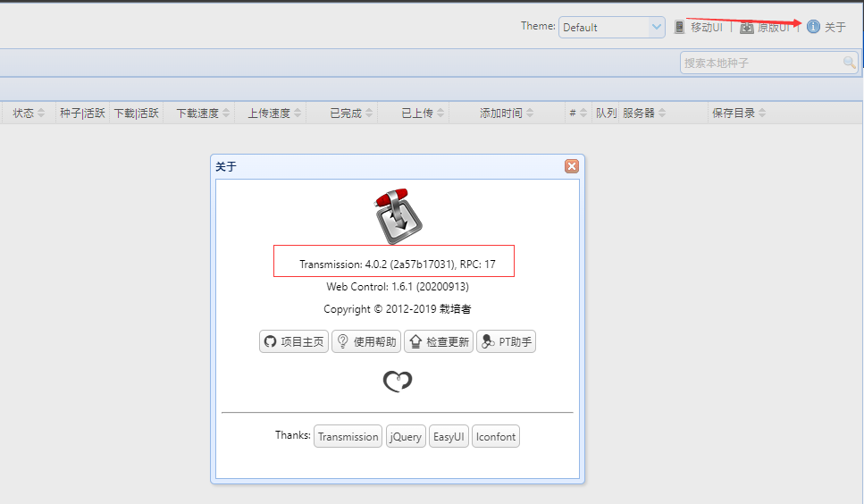Click the search magnifier icon
This screenshot has height=504, width=864.
tap(849, 63)
